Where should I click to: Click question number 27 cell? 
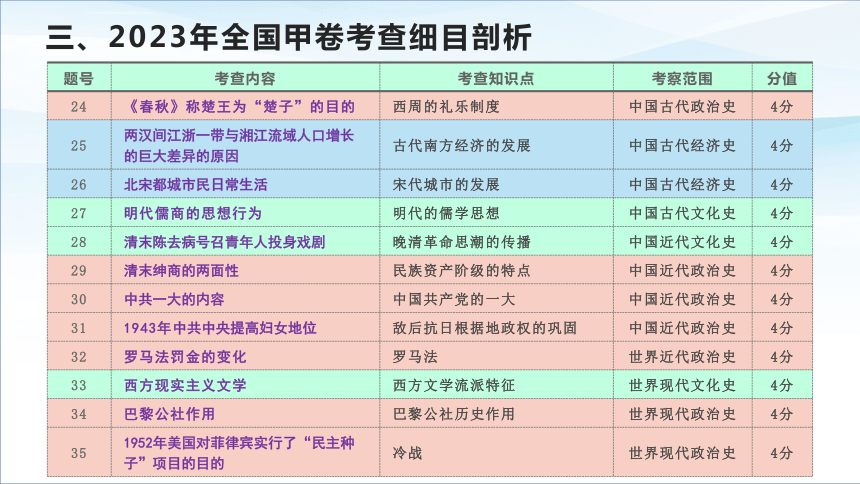[79, 213]
